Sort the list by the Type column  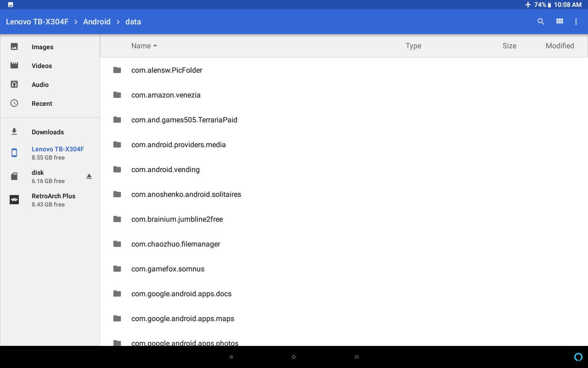coord(413,46)
